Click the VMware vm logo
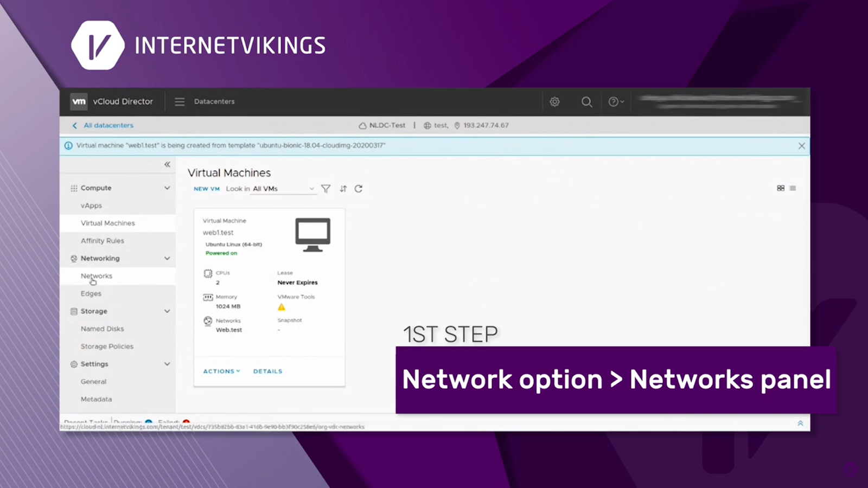868x488 pixels. [79, 101]
